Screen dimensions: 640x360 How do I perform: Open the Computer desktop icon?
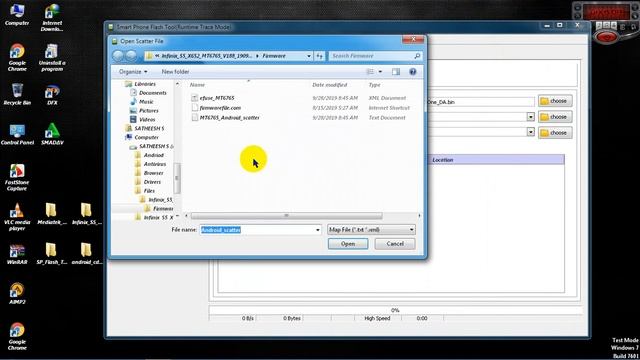pyautogui.click(x=17, y=14)
